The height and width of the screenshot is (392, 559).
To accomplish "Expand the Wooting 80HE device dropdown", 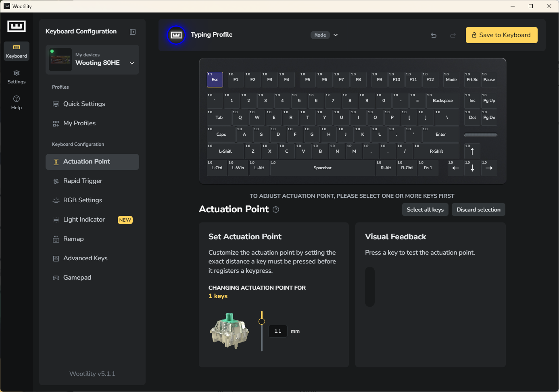I will pyautogui.click(x=132, y=63).
